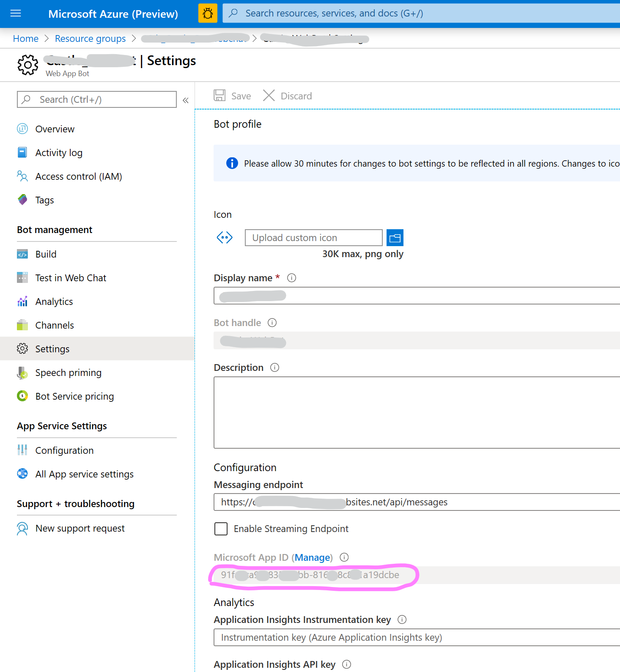Focus the top search resources box

click(421, 13)
